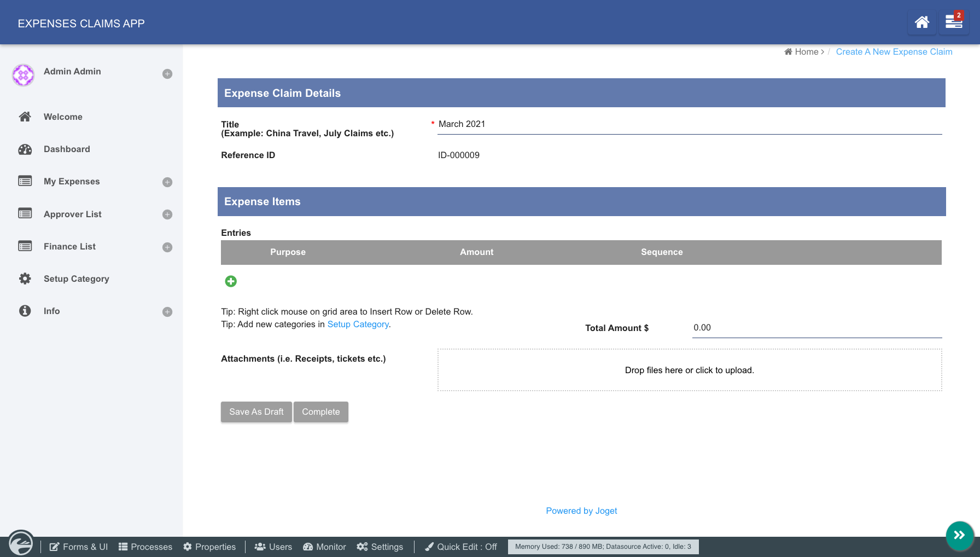
Task: Expand the Admin Admin profile menu
Action: (x=167, y=74)
